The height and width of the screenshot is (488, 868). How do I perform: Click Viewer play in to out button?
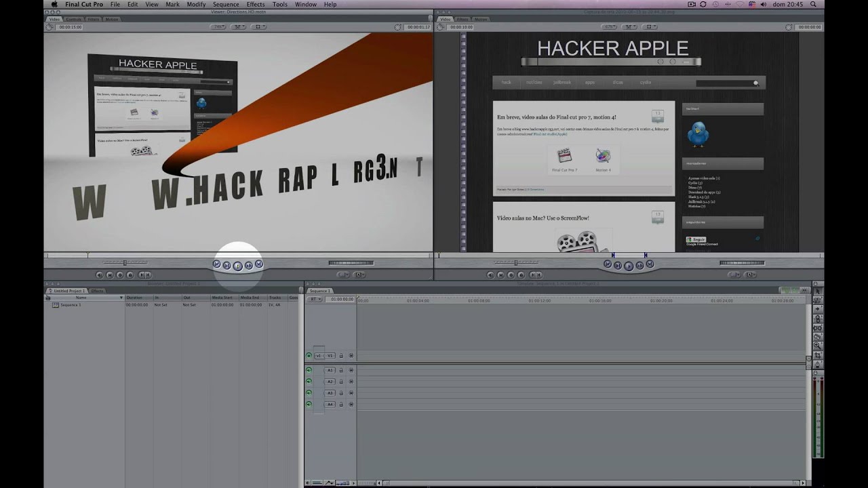pos(227,265)
